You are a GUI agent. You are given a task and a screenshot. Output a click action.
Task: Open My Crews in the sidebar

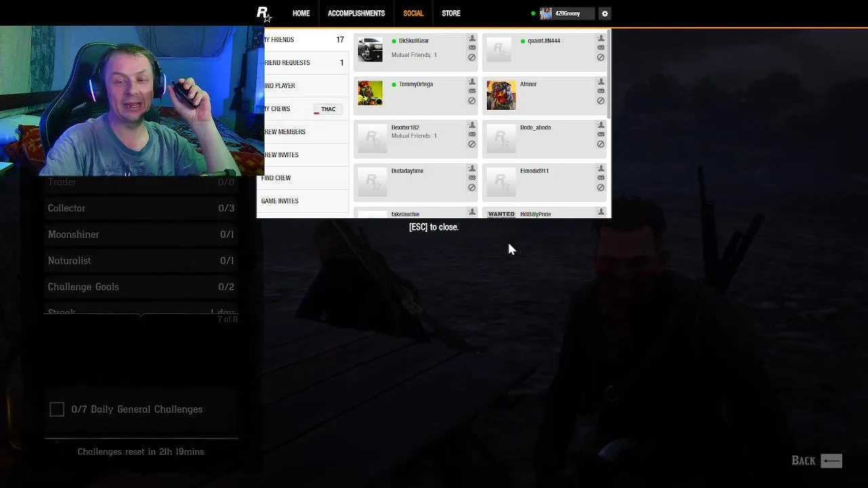point(303,109)
